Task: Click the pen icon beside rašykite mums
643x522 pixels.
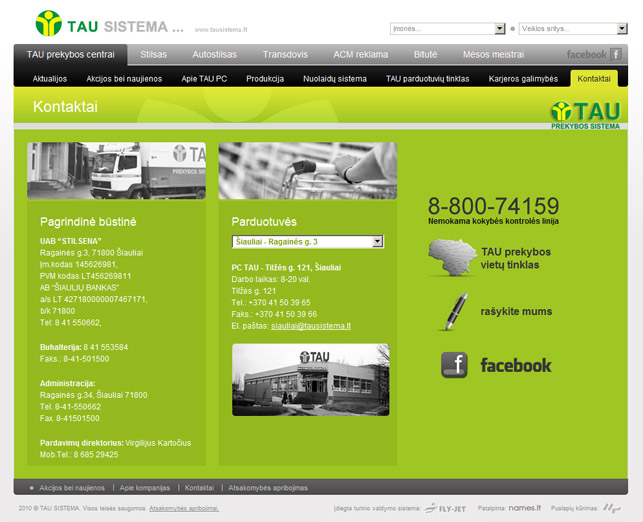Action: 455,311
